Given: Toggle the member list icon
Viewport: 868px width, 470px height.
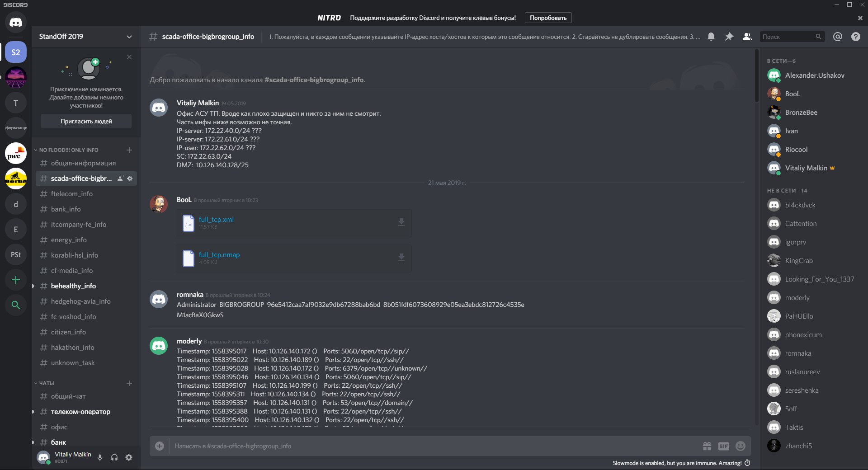Looking at the screenshot, I should click(747, 37).
